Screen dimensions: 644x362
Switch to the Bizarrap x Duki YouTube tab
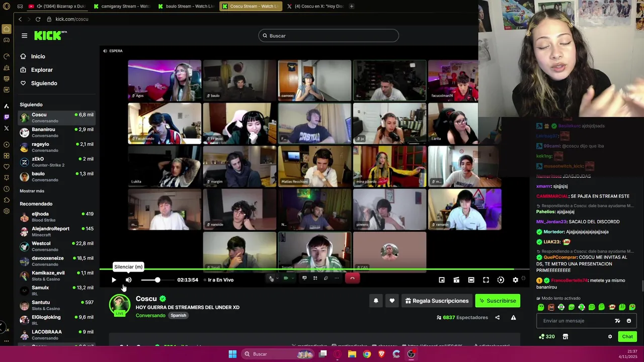pos(57,6)
